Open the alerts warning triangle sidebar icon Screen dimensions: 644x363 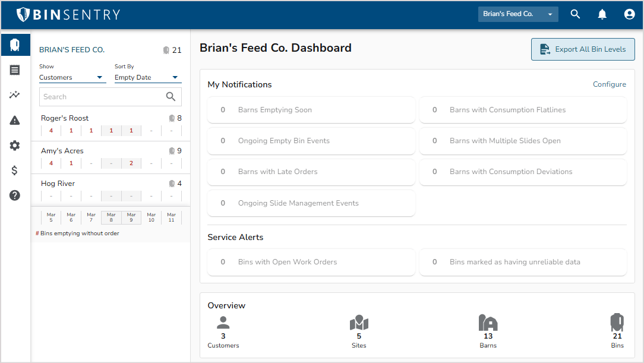coord(15,121)
